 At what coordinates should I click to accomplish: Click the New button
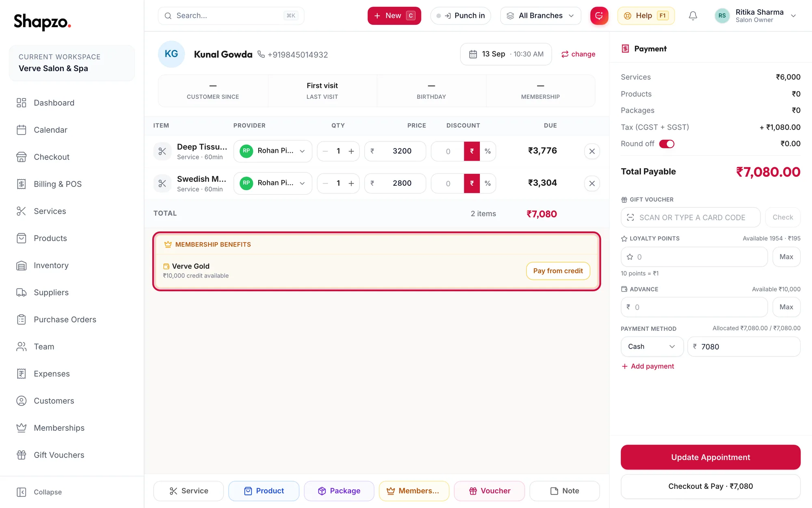(394, 16)
